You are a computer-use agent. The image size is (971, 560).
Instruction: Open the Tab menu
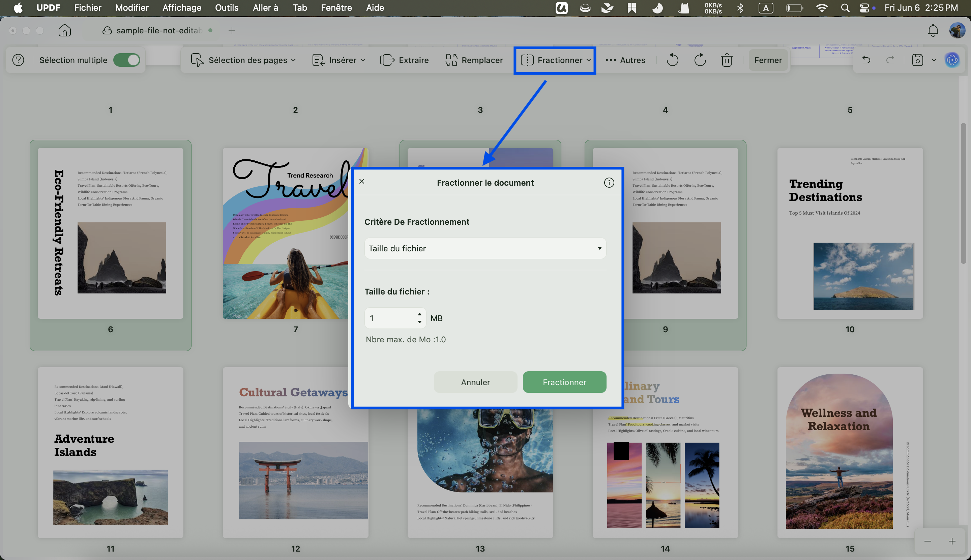coord(300,8)
